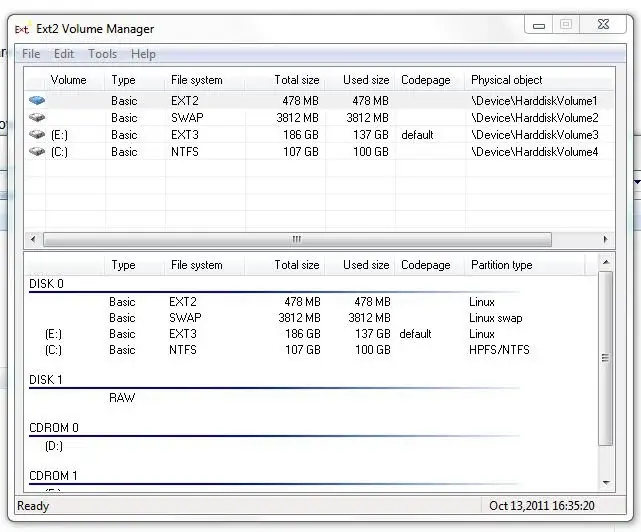Click \Device\HarddiskVolume2 entry

[535, 118]
